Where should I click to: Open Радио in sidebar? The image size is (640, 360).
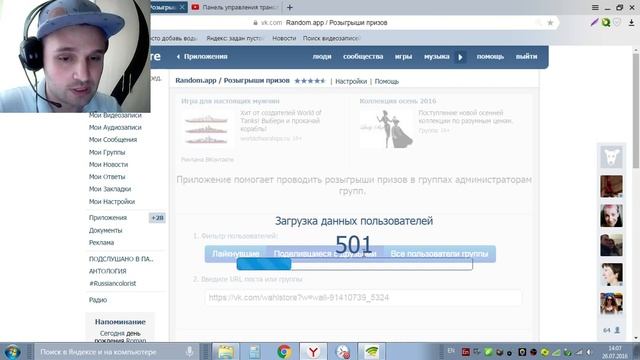(x=98, y=300)
